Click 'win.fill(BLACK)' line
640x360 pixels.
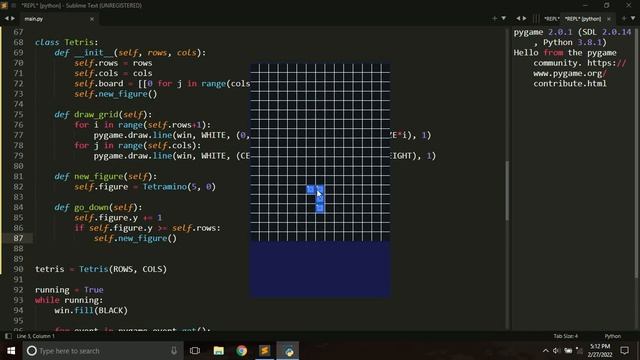(91, 310)
